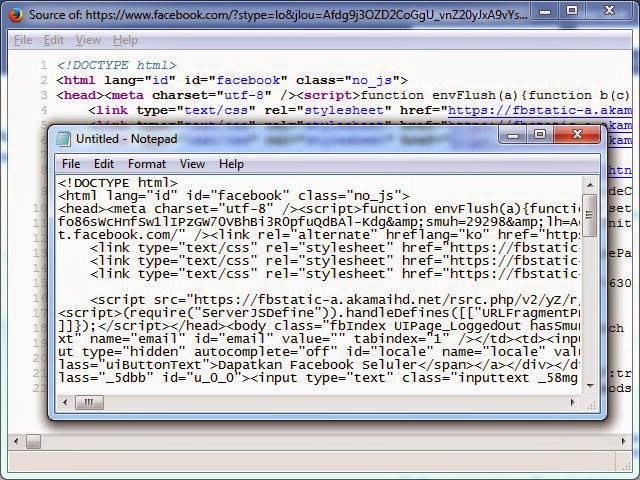Click the Notepad title bar icon
This screenshot has height=480, width=640.
63,139
